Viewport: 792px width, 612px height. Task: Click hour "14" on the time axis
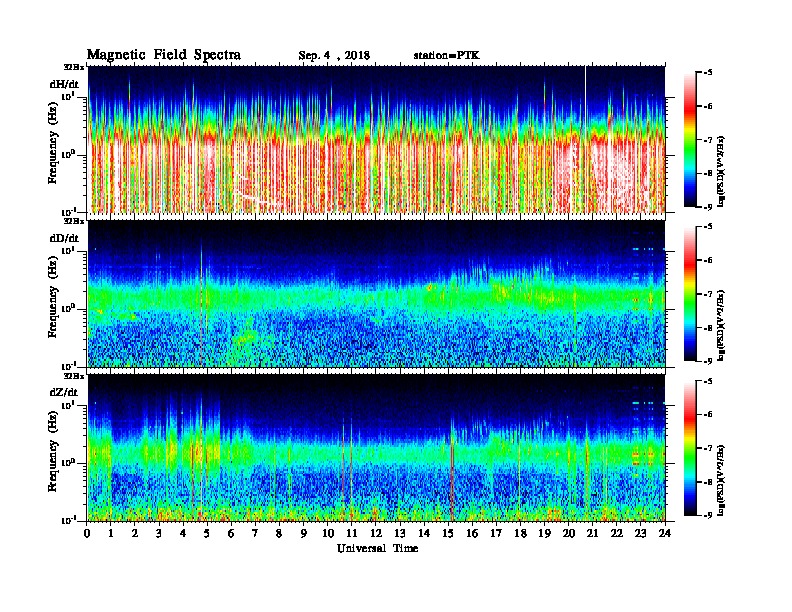pyautogui.click(x=424, y=533)
